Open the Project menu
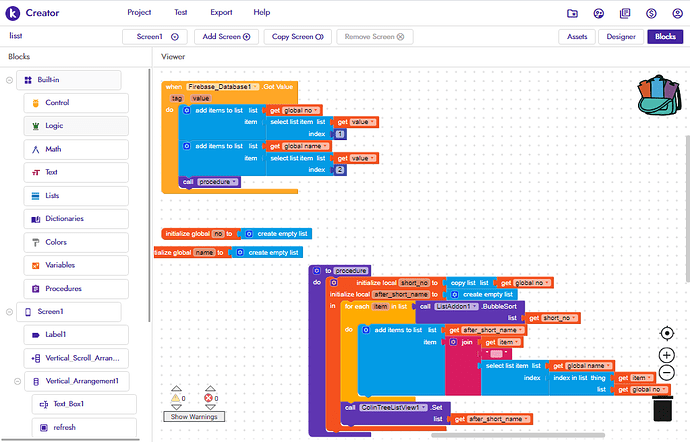This screenshot has height=442, width=690. pyautogui.click(x=139, y=12)
